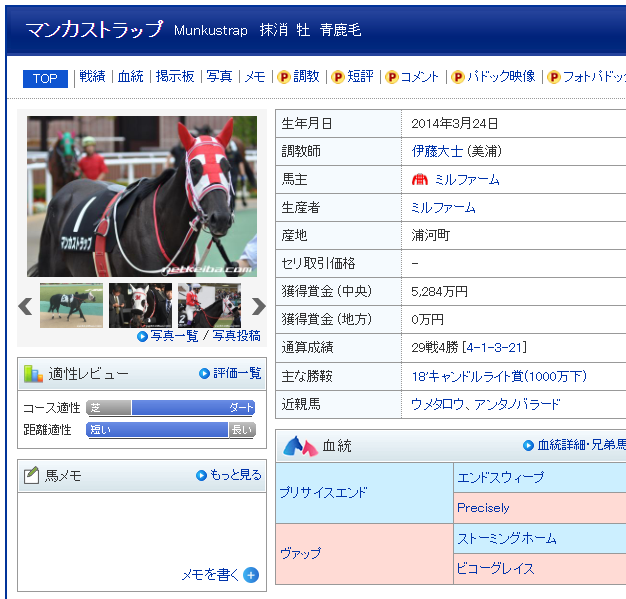626x599 pixels.
Task: Click the コース適性 turf-dirt bar
Action: pos(170,408)
